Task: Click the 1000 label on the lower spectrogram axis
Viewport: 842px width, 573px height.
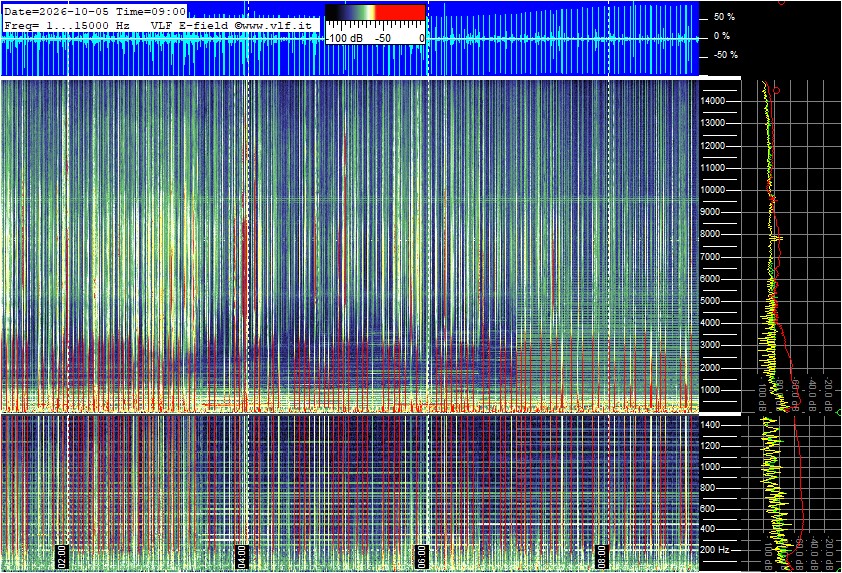Action: pos(710,467)
